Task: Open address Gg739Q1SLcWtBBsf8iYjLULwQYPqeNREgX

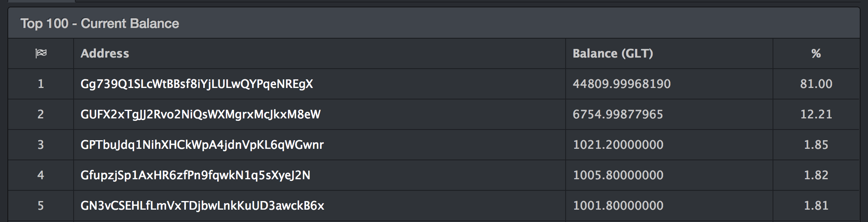Action: click(x=197, y=84)
